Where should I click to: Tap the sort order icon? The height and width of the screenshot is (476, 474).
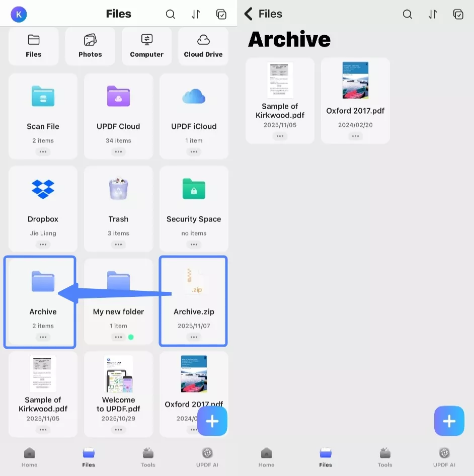tap(196, 14)
